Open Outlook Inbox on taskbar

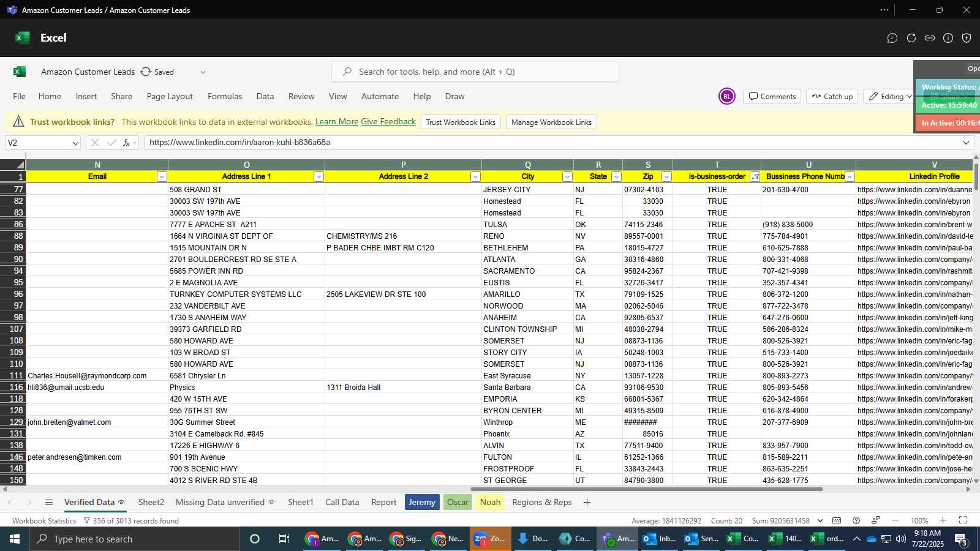[x=659, y=539]
